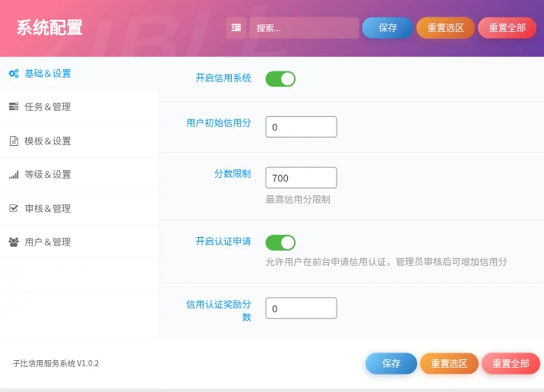Toggle the 开启认证申请 switch
This screenshot has width=544, height=392.
point(280,242)
